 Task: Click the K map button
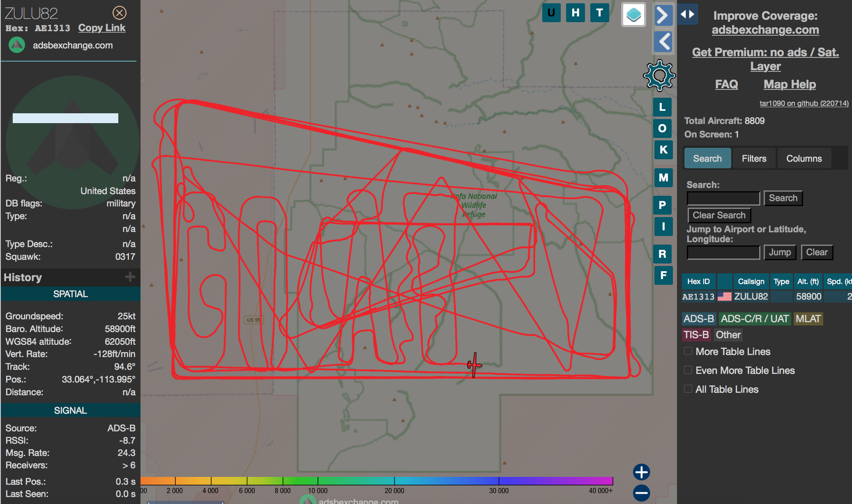tap(663, 150)
